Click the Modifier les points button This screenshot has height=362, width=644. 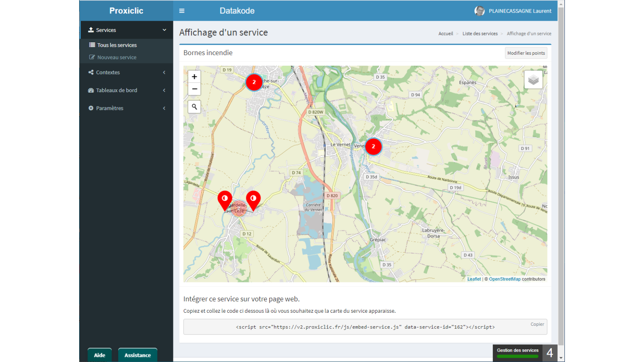coord(526,53)
